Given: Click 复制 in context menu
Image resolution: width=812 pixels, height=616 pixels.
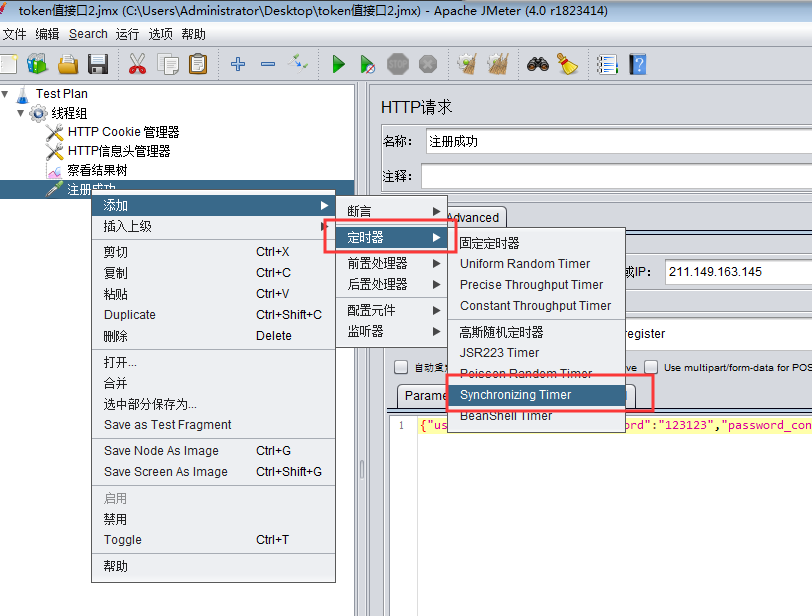Looking at the screenshot, I should point(213,273).
